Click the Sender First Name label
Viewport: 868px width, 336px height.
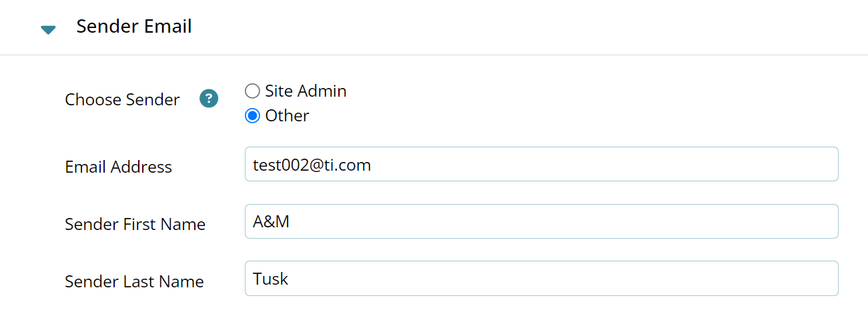pyautogui.click(x=135, y=224)
